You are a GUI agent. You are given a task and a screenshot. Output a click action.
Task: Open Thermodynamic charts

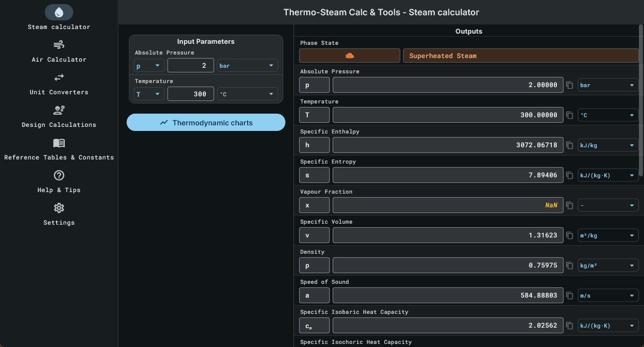point(206,122)
